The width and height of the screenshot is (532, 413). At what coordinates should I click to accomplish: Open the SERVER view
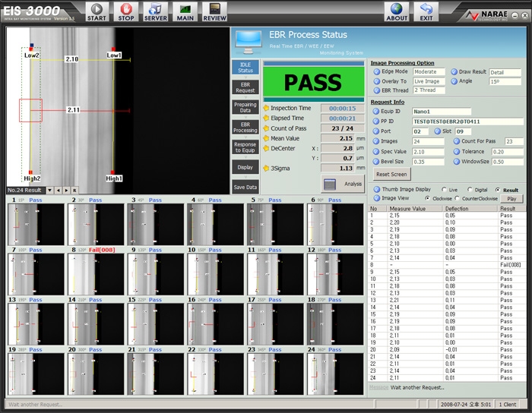[155, 12]
